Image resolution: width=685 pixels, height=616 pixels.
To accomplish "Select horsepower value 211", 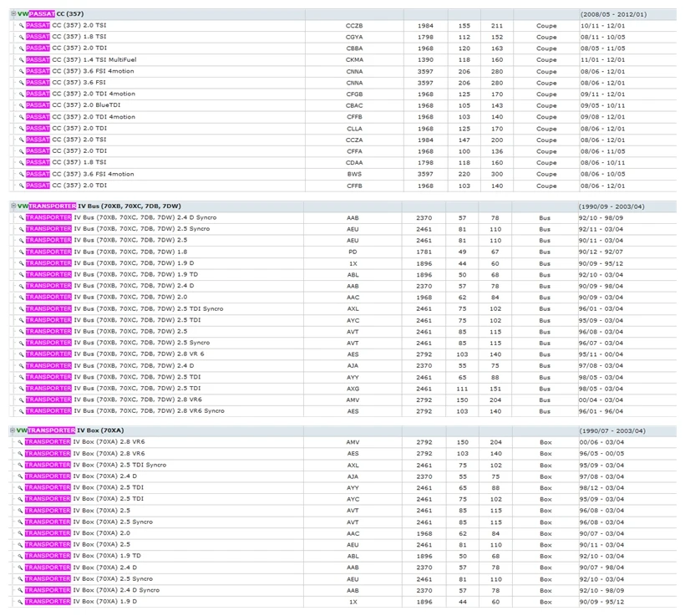I will coord(497,26).
